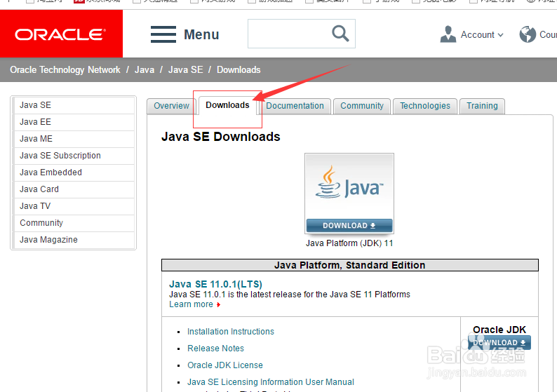Click the Account person icon
This screenshot has width=557, height=392.
coord(448,34)
